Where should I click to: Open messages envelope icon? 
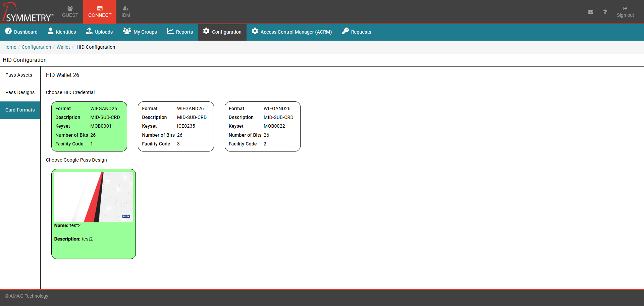pyautogui.click(x=591, y=12)
